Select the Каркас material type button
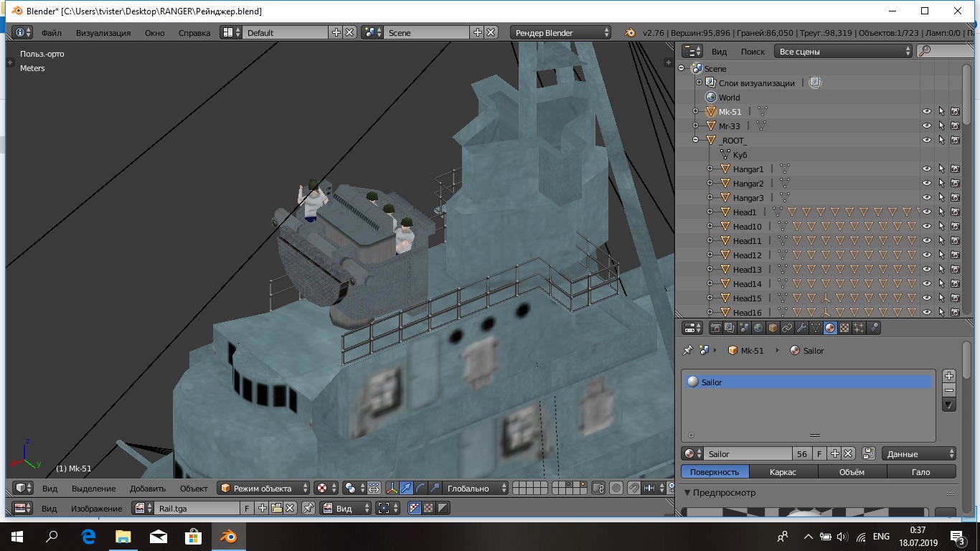The width and height of the screenshot is (980, 551). (783, 472)
